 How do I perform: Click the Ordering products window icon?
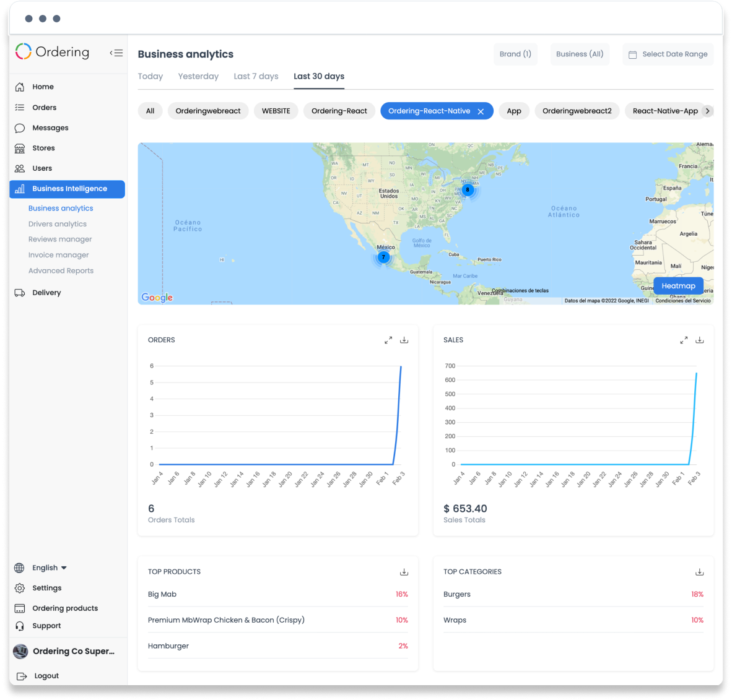pos(20,608)
